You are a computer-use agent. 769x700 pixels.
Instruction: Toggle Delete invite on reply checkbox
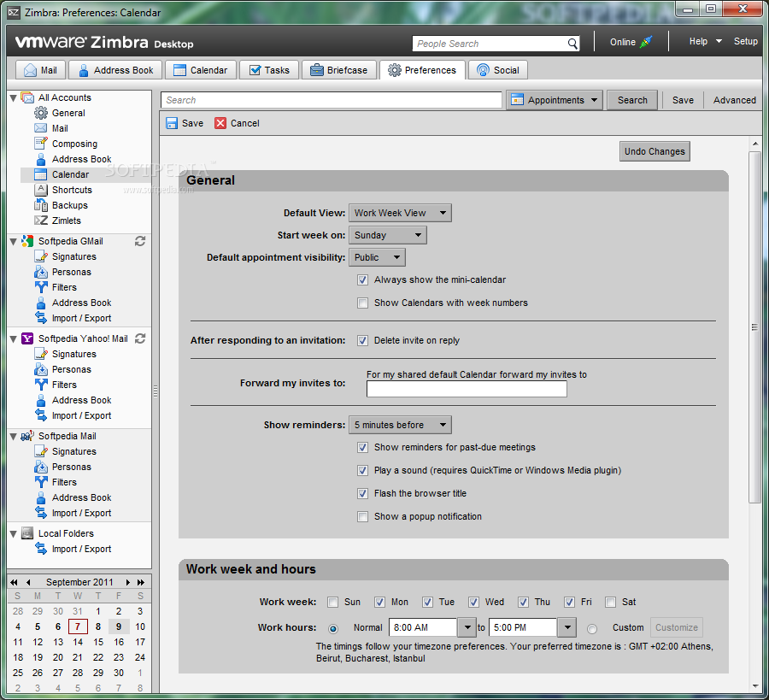point(362,340)
